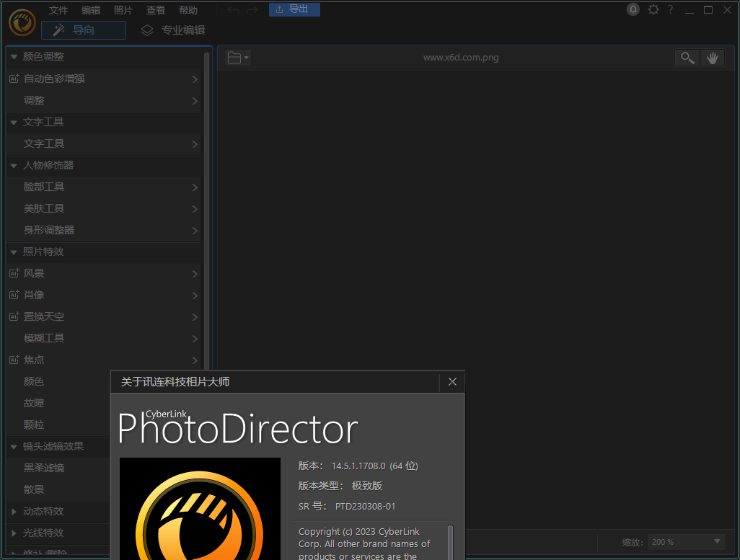Select the hand pan tool in viewer toolbar
This screenshot has width=740, height=560.
click(713, 57)
